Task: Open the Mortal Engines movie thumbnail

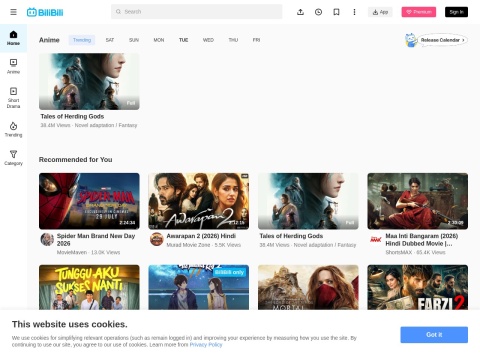Action: coord(308,287)
